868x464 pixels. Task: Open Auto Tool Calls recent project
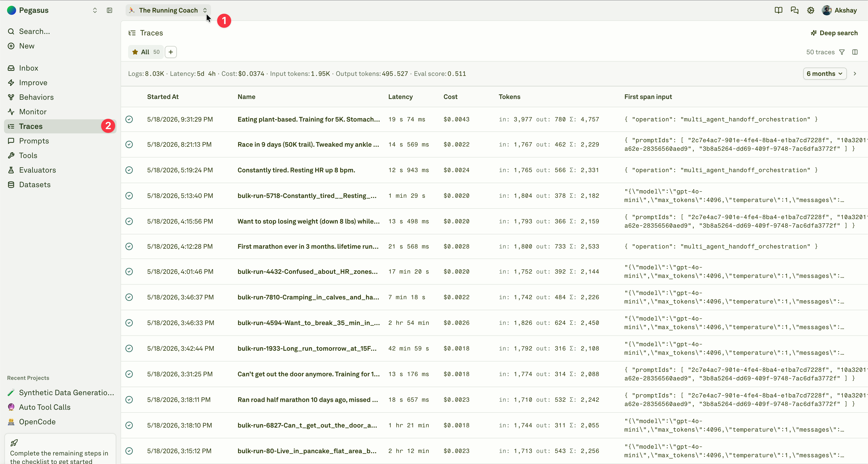click(x=61, y=407)
